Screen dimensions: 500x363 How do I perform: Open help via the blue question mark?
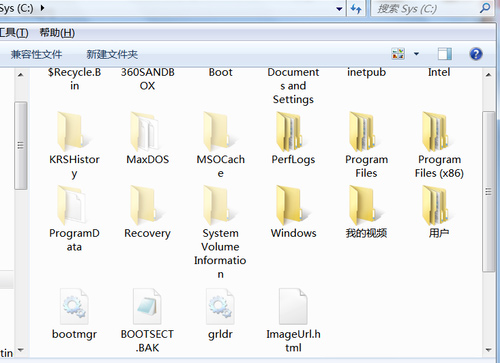(476, 54)
